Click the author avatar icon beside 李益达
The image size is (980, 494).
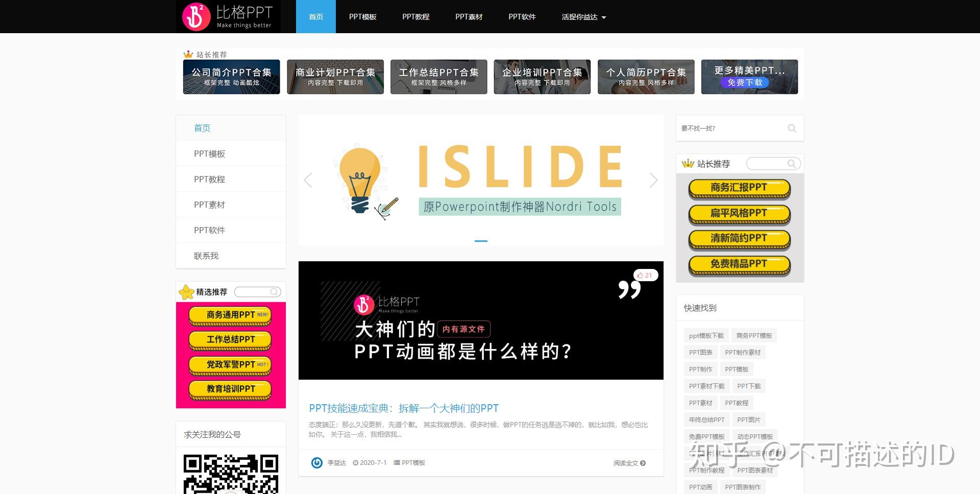click(x=316, y=463)
